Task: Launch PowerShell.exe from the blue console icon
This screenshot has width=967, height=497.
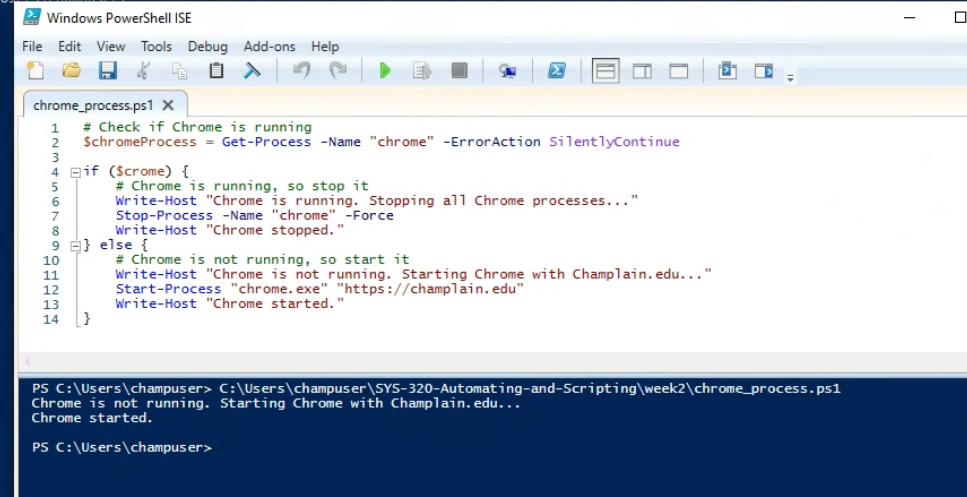Action: [x=557, y=71]
